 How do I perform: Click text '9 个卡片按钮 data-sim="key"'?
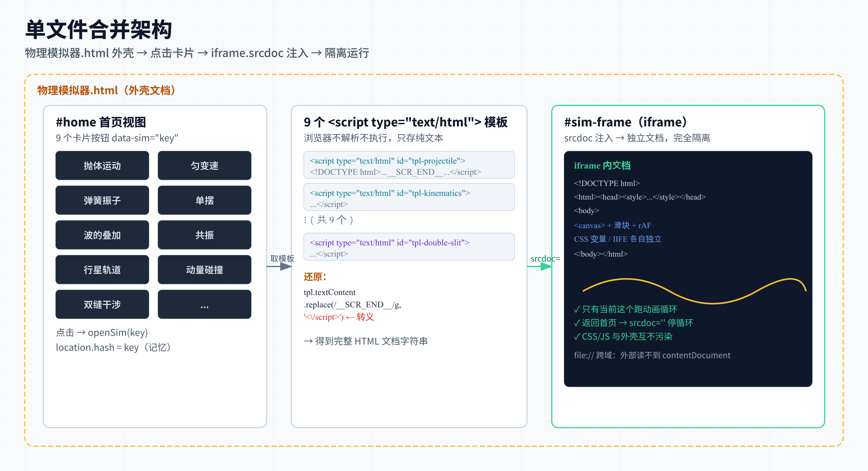point(117,138)
